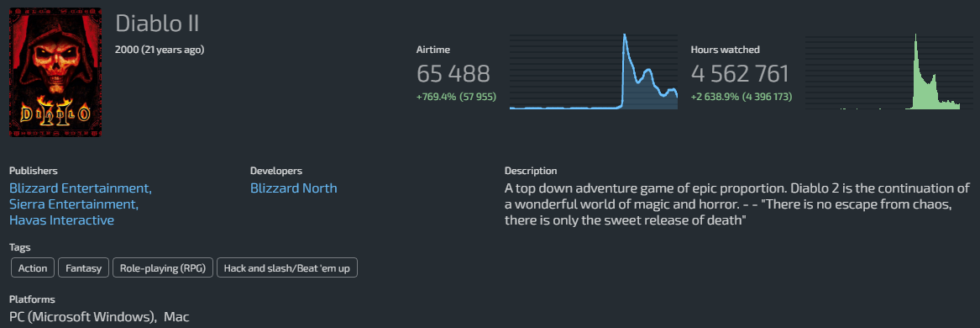Screen dimensions: 980x328
Task: Click the Diablo II game title
Action: [158, 24]
